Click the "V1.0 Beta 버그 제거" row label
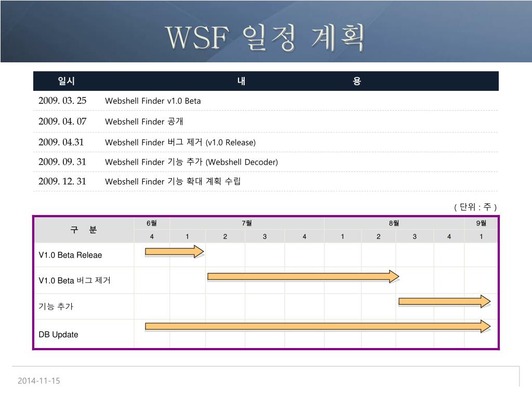The image size is (532, 399). pyautogui.click(x=75, y=281)
